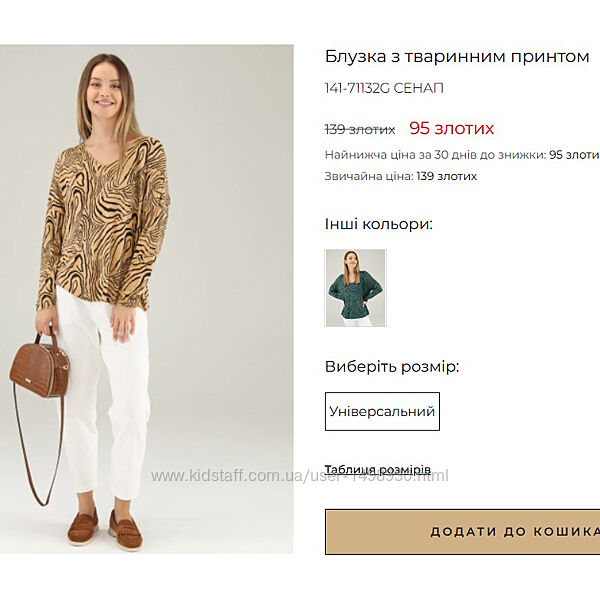600x600 pixels.
Task: Click the Виберіть розмір heading
Action: 392,367
